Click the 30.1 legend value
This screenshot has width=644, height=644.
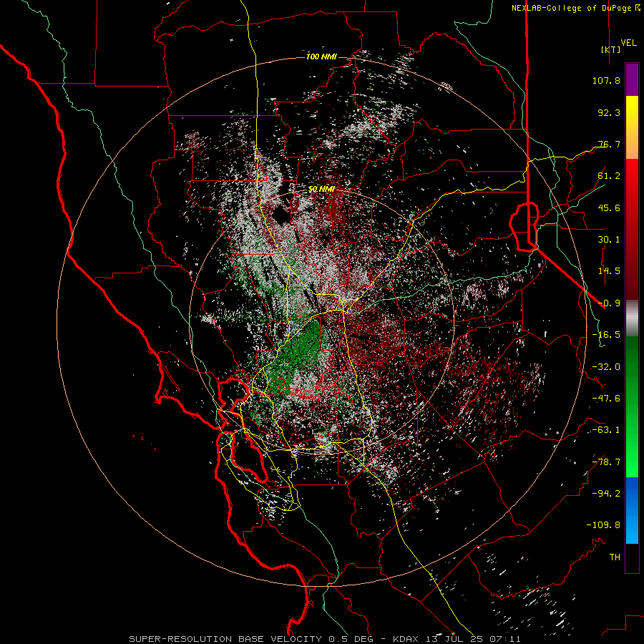[x=609, y=240]
